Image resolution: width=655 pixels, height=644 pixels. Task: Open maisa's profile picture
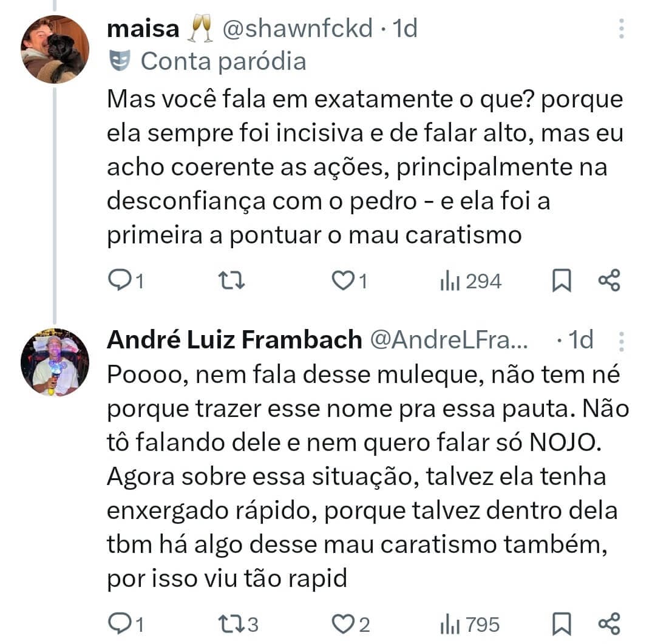(x=55, y=49)
